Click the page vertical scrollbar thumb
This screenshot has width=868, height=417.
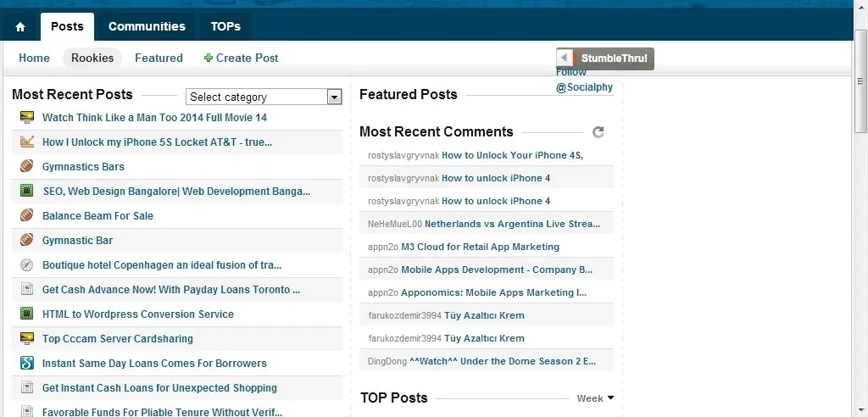860,81
